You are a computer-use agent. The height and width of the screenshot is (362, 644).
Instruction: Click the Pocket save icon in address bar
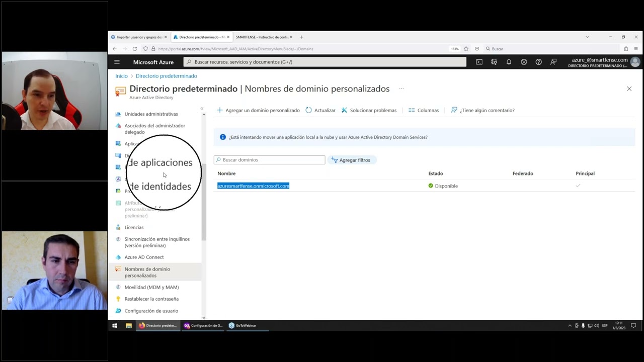(477, 49)
